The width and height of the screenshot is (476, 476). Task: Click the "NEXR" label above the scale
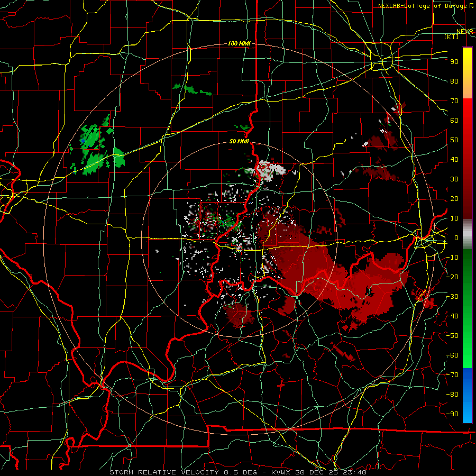coord(464,32)
